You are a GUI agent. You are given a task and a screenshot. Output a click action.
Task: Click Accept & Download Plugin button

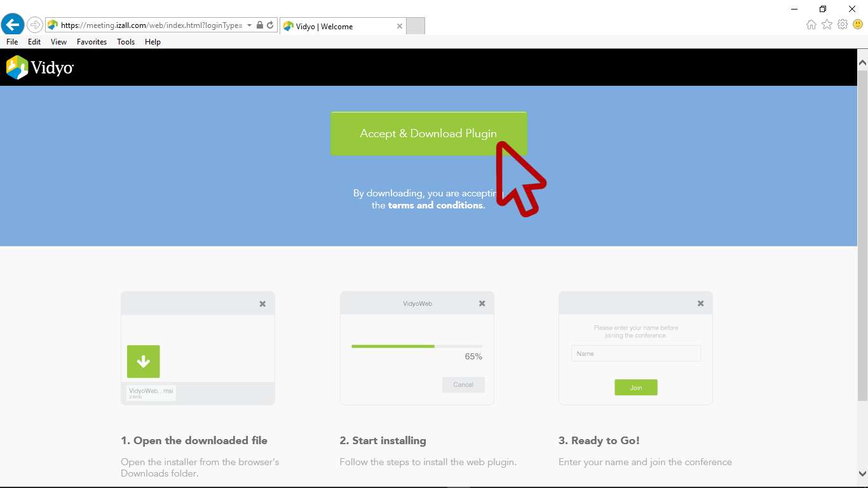pos(428,133)
